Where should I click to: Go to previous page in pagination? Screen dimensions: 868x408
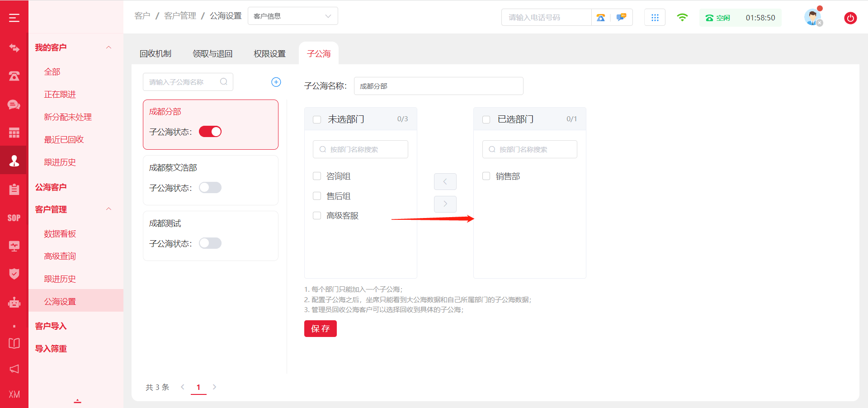183,387
